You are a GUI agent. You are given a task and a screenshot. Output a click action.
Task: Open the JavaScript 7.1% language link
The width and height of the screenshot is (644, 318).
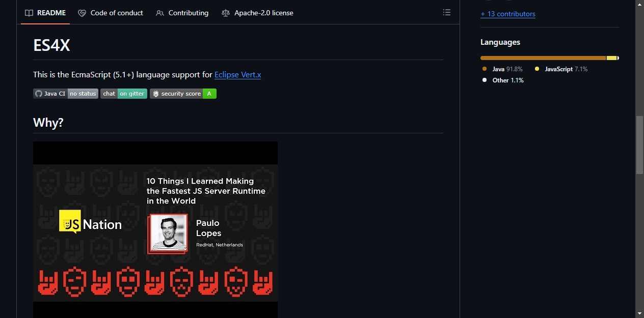coord(561,69)
